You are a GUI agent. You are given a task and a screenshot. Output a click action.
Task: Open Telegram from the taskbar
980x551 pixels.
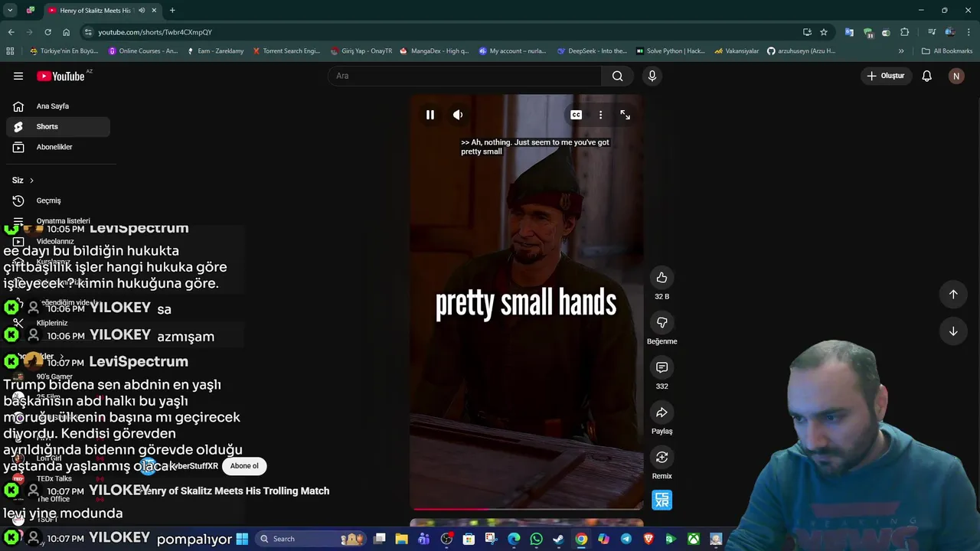click(x=626, y=539)
